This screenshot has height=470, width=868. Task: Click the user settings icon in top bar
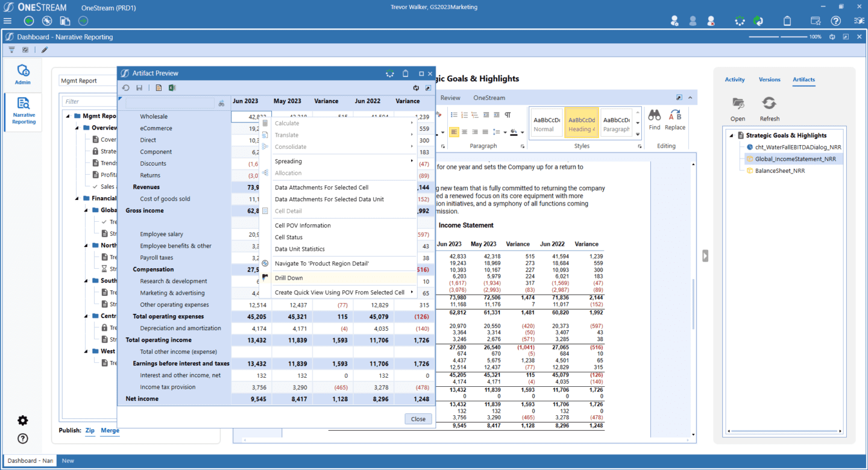pyautogui.click(x=675, y=21)
